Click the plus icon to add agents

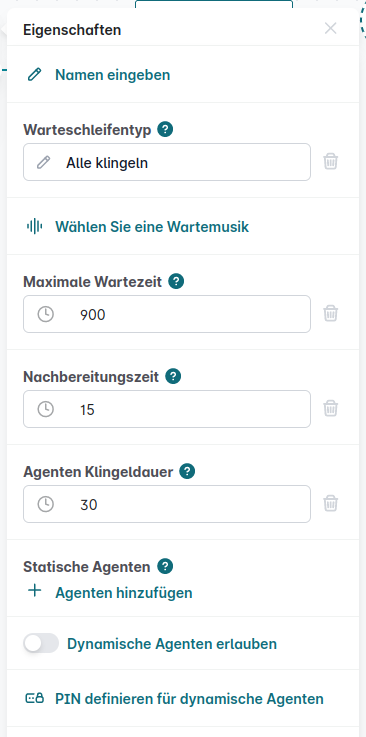click(35, 591)
